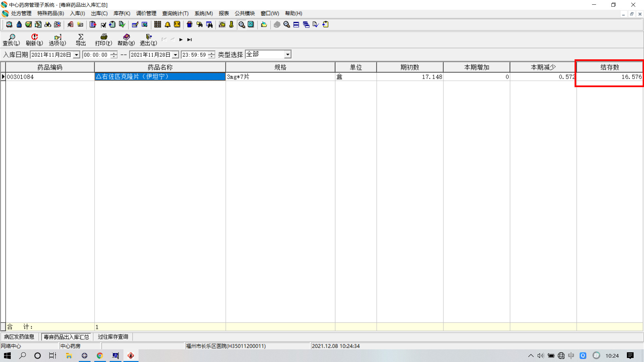Click the 退出(X) exit door icon
This screenshot has height=362, width=644.
[148, 40]
